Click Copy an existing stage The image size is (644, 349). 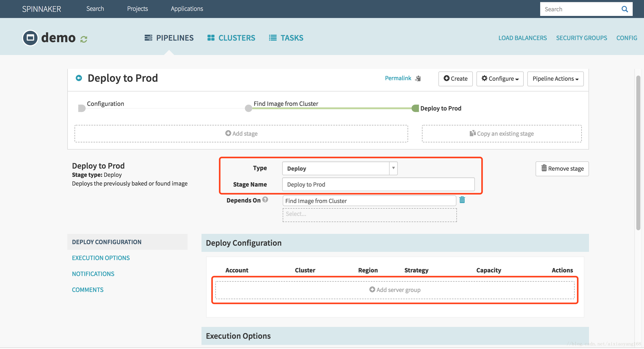tap(502, 134)
